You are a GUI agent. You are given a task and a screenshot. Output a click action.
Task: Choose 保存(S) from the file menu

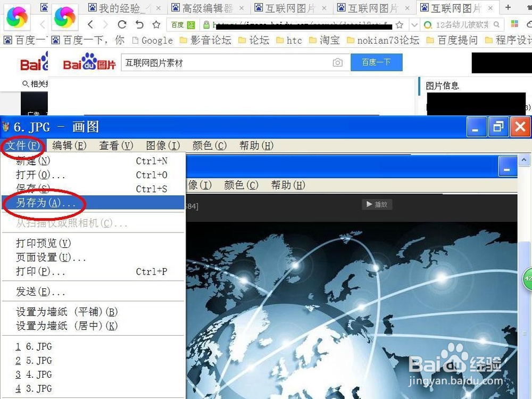tap(93, 189)
